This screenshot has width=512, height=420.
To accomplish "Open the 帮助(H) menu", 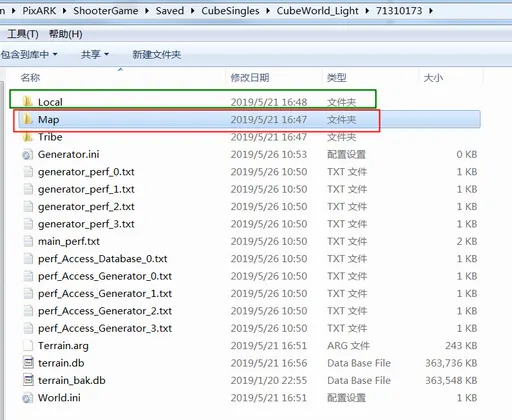I will pyautogui.click(x=66, y=34).
